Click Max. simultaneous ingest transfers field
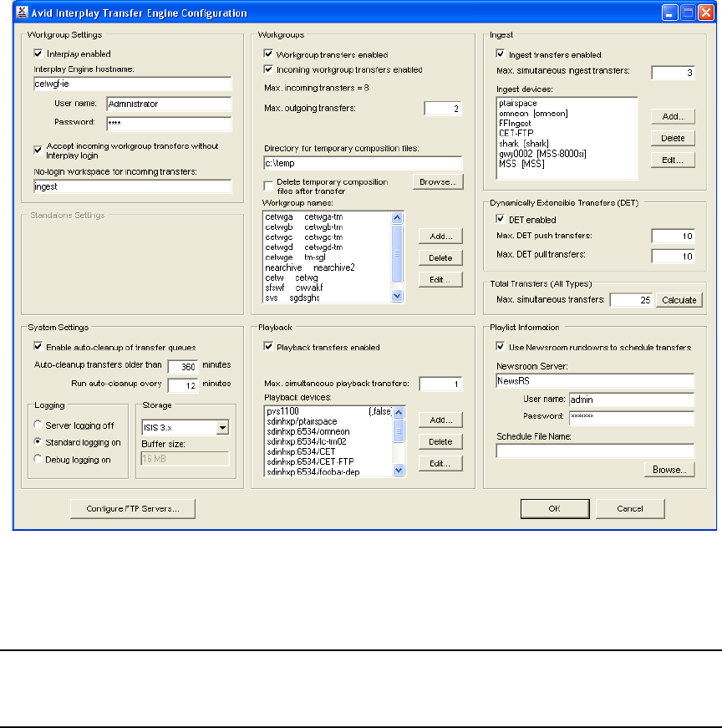The image size is (722, 728). (x=674, y=73)
